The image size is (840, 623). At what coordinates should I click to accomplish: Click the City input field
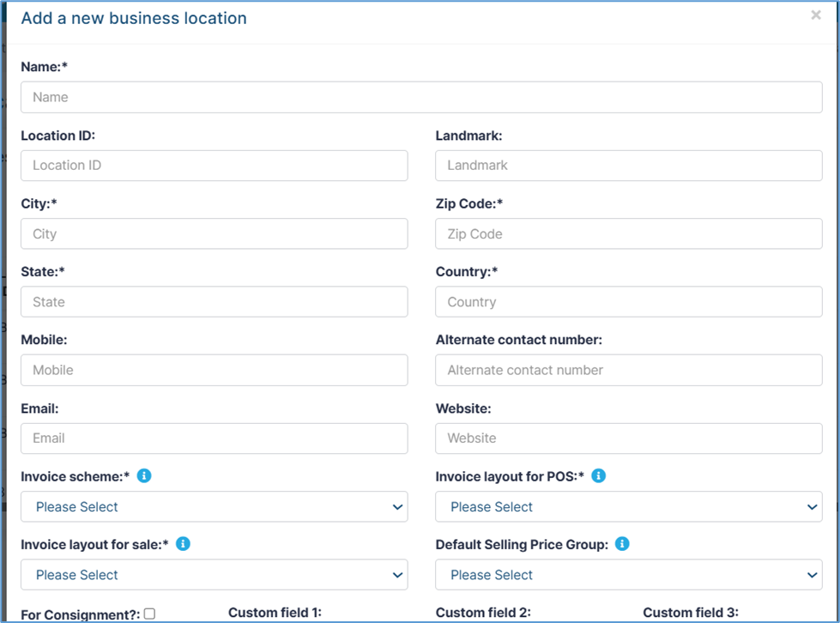(214, 233)
